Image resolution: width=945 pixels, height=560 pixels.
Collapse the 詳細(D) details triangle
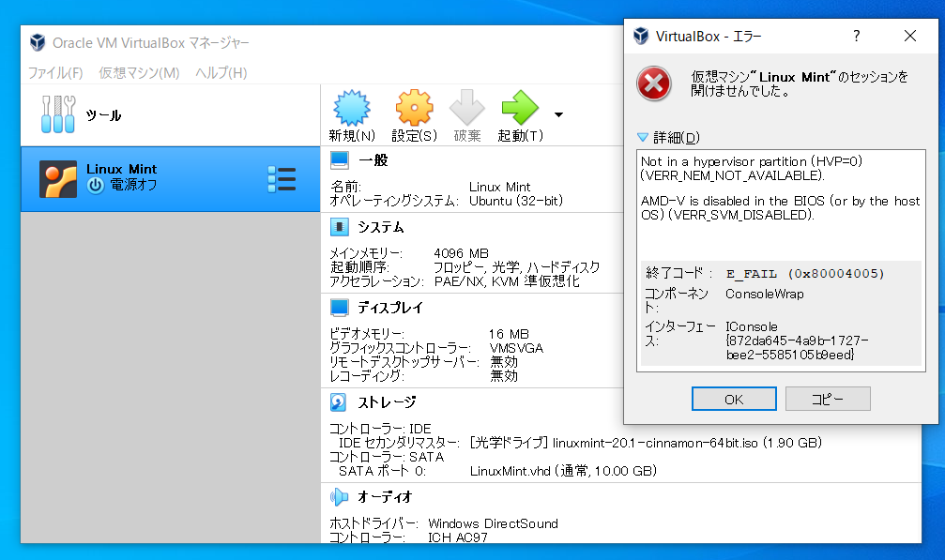pos(643,137)
